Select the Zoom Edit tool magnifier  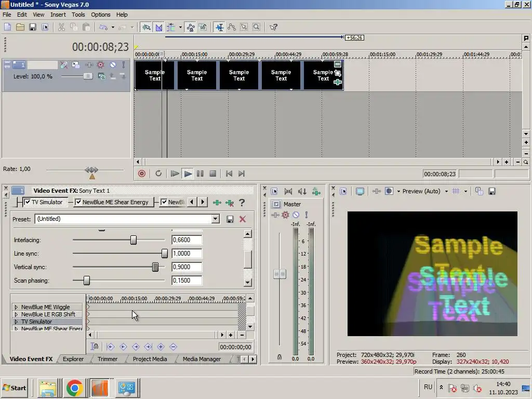[257, 27]
